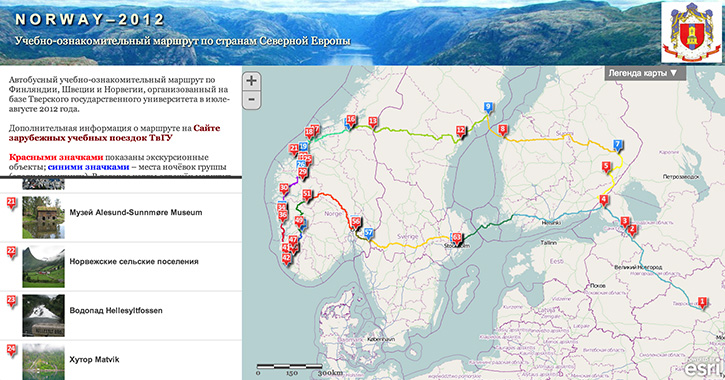Viewport: 725px width, 380px height.
Task: Select red map marker 21 on the map
Action: pos(294,149)
